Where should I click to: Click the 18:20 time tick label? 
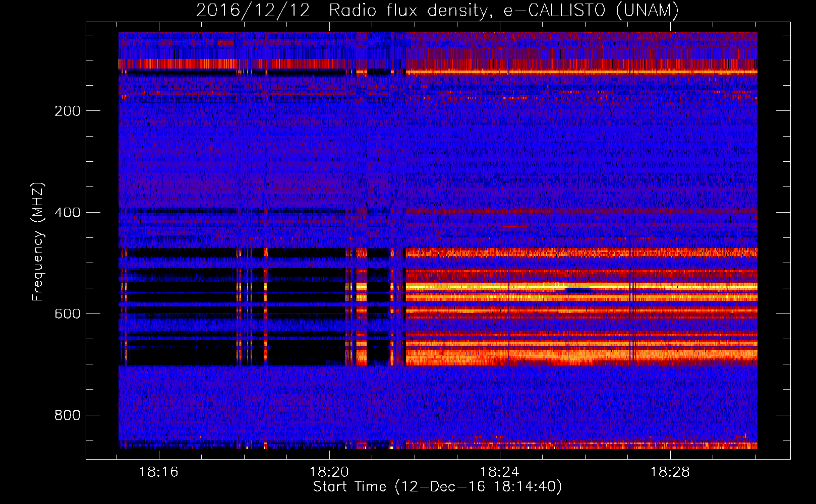click(329, 472)
